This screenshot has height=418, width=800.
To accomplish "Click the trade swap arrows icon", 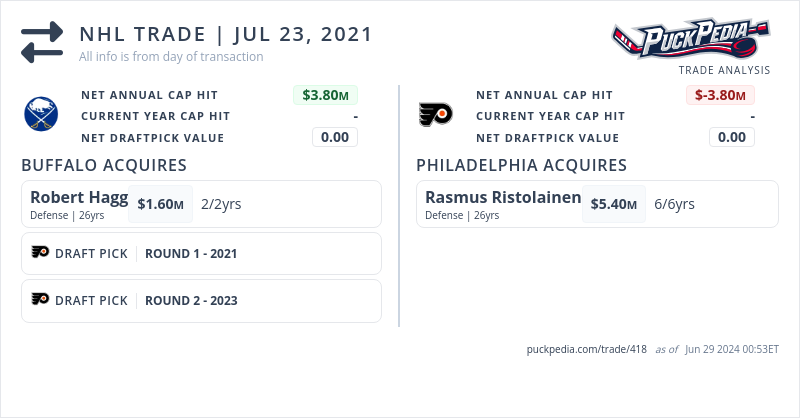I will (42, 42).
